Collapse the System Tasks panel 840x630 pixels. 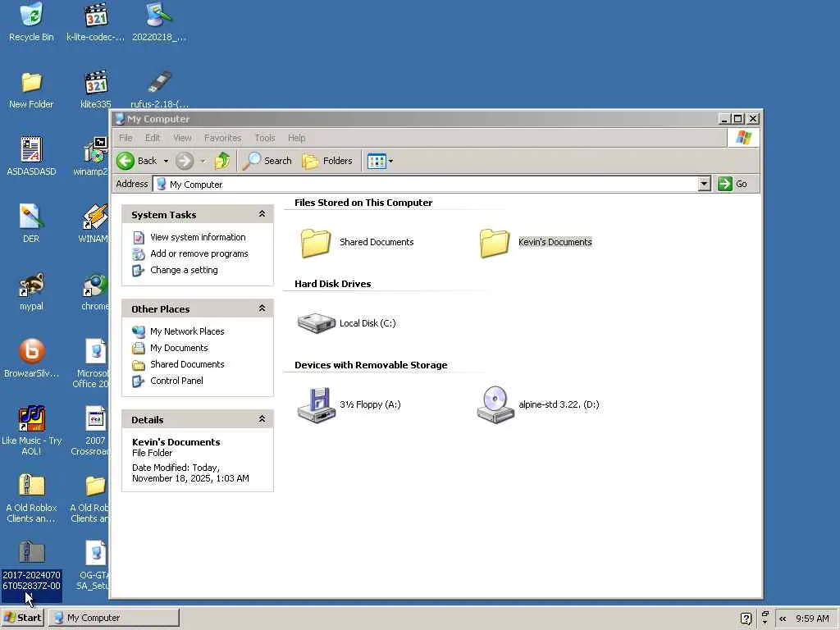point(262,214)
